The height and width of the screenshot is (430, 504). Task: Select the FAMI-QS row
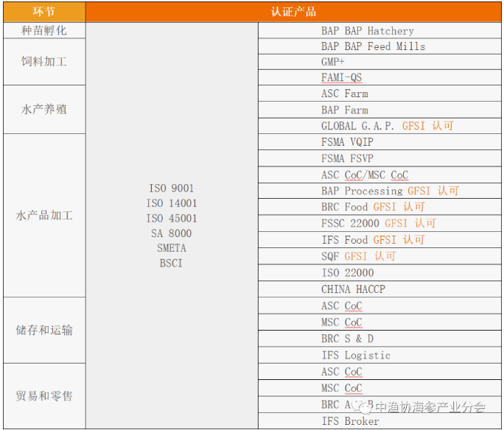coord(379,77)
